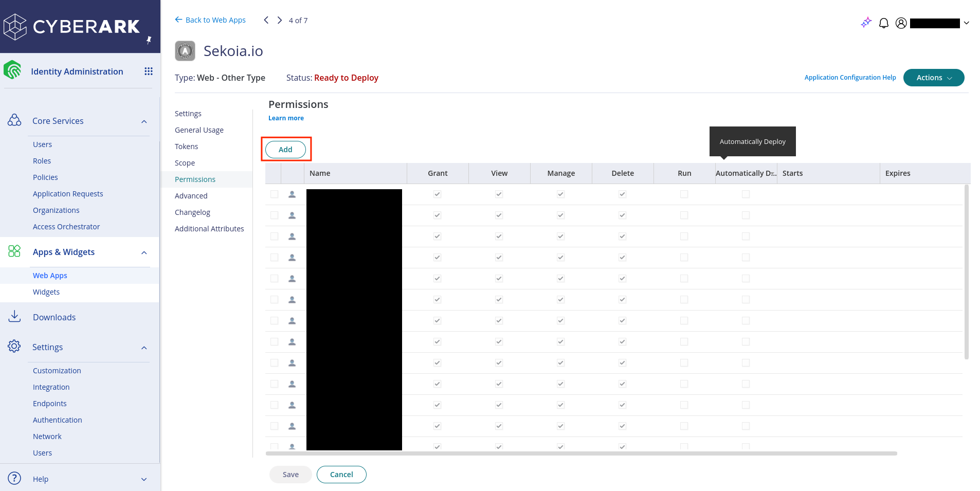Toggle Manage checkbox in the second row
980x491 pixels.
(560, 215)
